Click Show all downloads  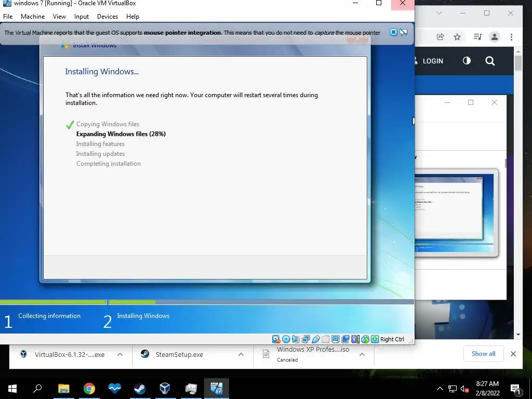point(483,354)
